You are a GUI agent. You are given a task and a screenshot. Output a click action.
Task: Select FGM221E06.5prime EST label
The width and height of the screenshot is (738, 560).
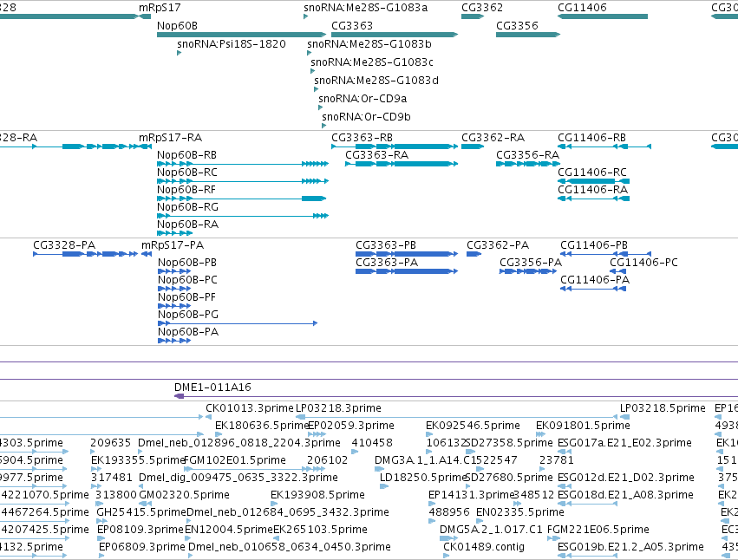click(x=598, y=530)
